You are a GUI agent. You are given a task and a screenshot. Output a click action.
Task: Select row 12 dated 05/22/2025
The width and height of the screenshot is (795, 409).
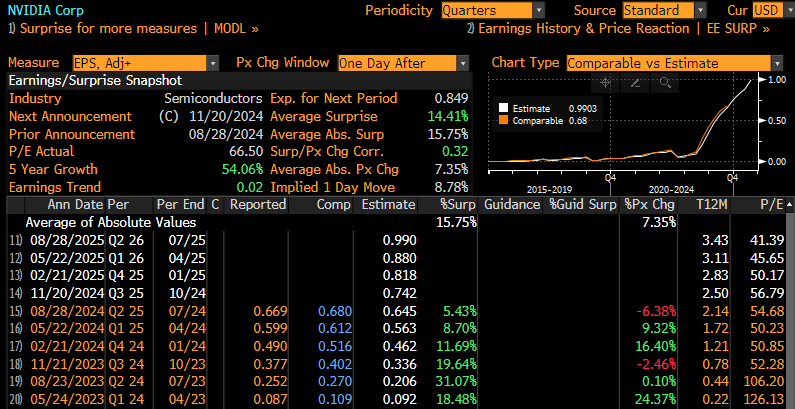click(x=397, y=258)
